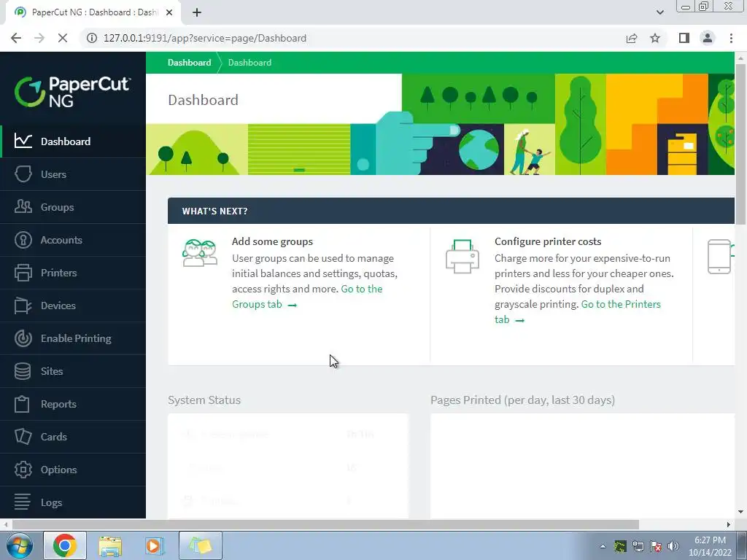Open the Chrome three-dot menu
Screen dimensions: 747x560
pos(731,38)
